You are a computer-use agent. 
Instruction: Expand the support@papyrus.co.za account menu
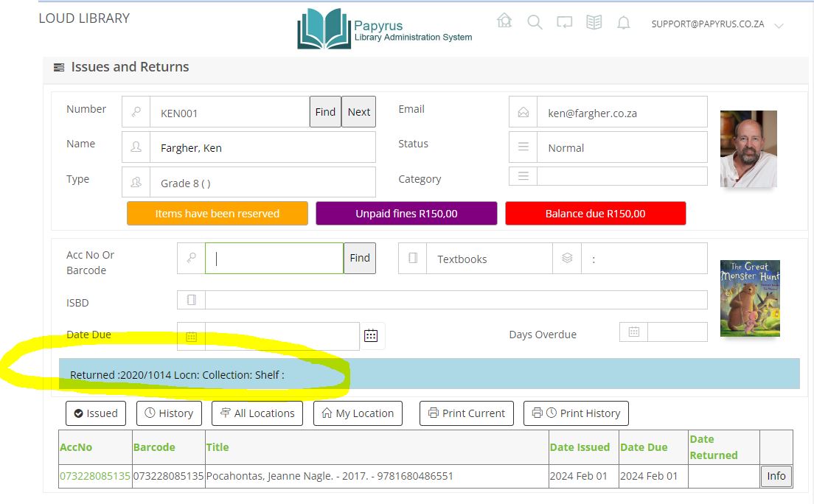[x=779, y=26]
